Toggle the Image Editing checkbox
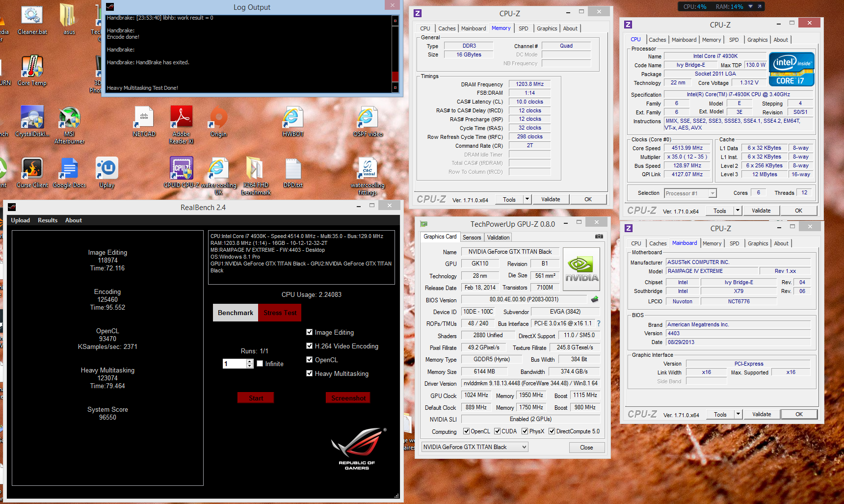 (x=309, y=332)
